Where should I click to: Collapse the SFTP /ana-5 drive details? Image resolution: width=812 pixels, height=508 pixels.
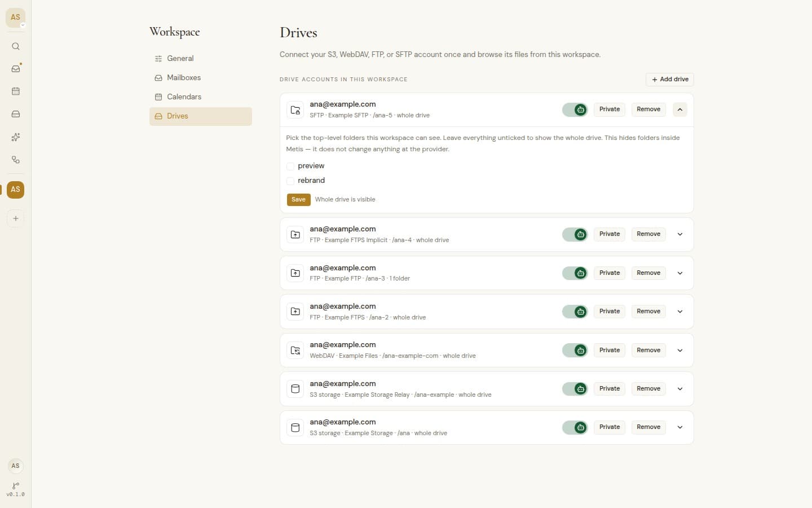click(680, 110)
